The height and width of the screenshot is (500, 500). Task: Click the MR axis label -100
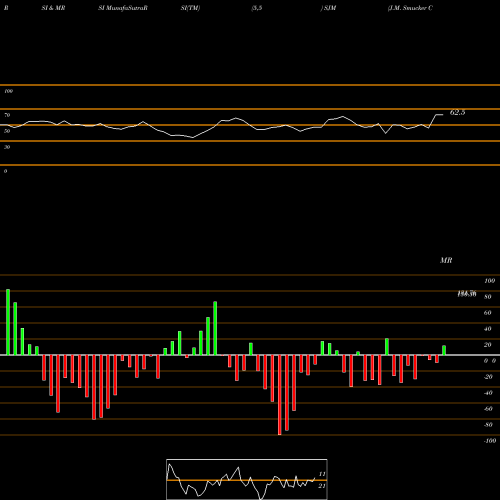490,441
